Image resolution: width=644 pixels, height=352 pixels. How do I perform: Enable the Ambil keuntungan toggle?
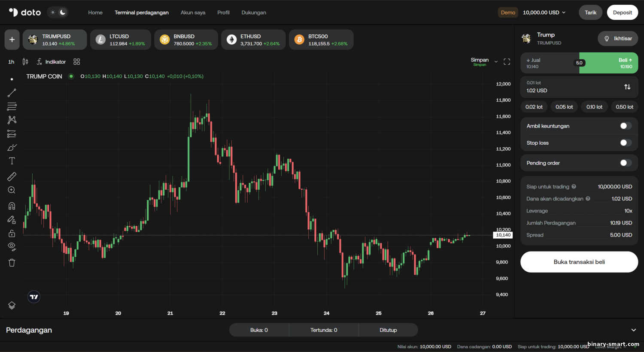click(626, 126)
